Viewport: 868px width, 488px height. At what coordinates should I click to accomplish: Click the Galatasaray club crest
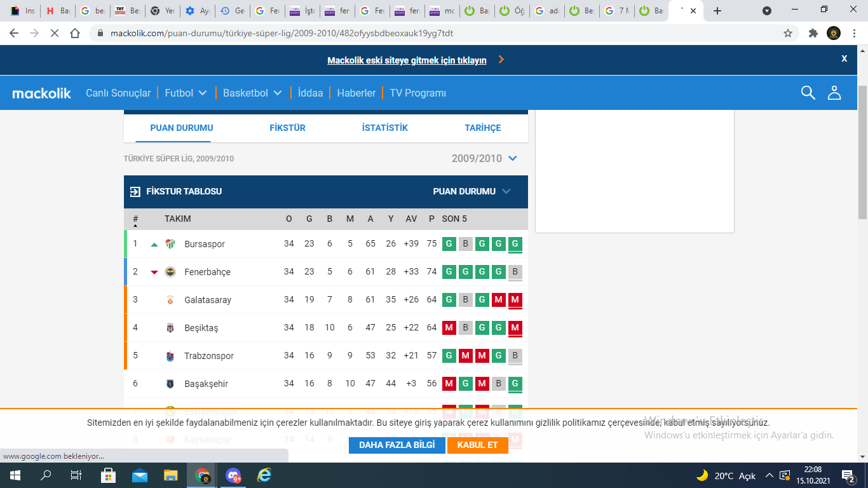170,300
